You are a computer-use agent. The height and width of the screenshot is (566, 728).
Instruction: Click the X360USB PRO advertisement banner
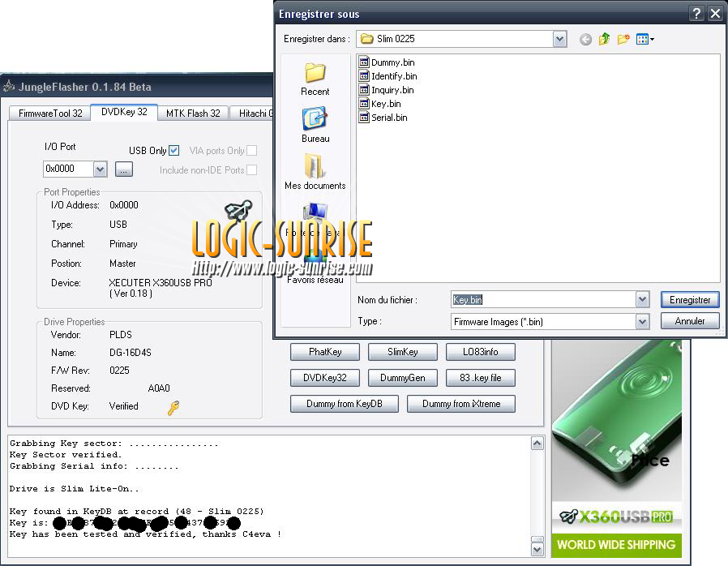coord(617,449)
